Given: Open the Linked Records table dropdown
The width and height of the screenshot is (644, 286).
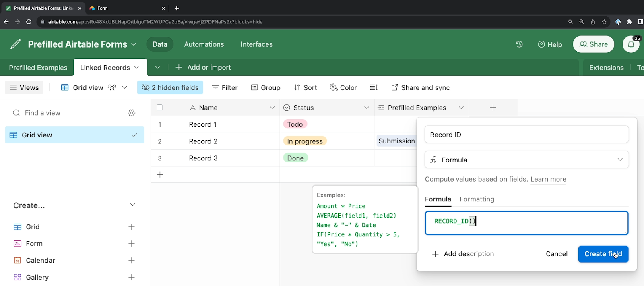Looking at the screenshot, I should pyautogui.click(x=136, y=67).
